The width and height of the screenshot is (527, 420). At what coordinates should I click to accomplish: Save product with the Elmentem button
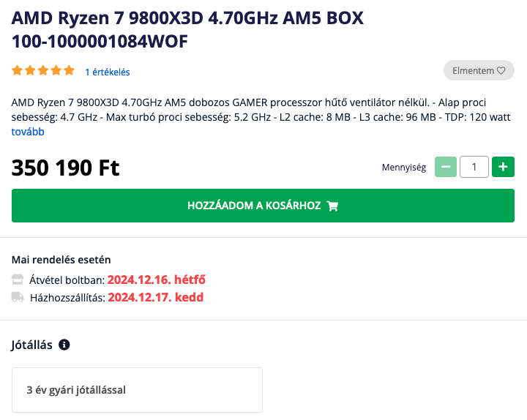[x=479, y=70]
